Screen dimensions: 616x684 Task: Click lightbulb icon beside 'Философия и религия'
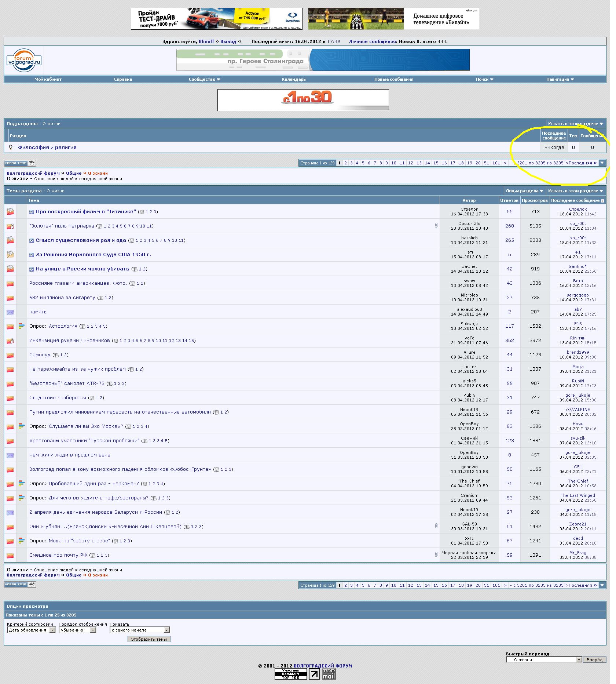(11, 148)
